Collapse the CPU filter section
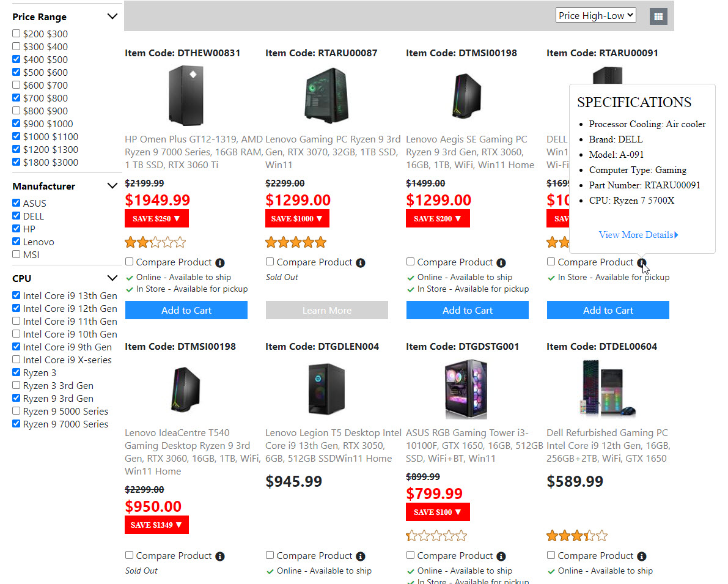 click(x=112, y=278)
